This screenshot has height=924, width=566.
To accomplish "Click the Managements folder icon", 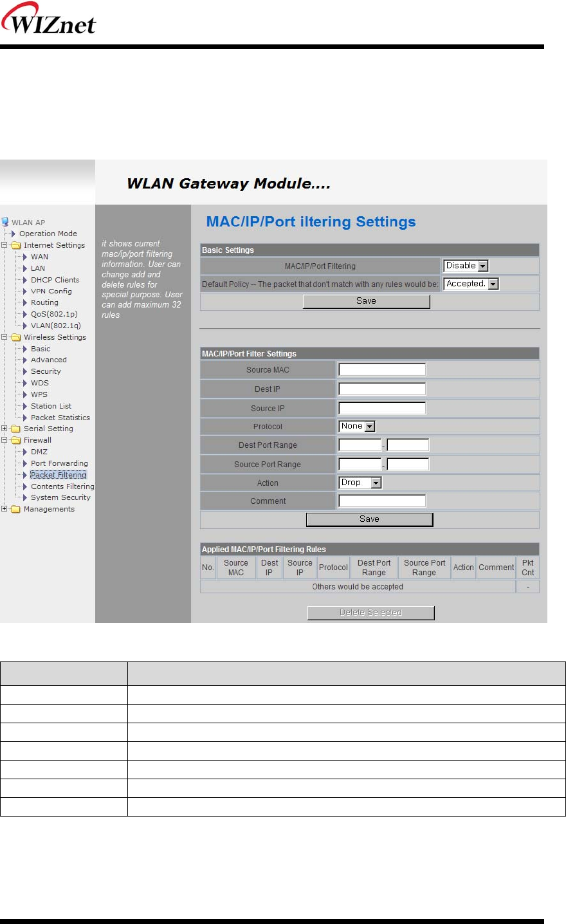I will (x=16, y=509).
